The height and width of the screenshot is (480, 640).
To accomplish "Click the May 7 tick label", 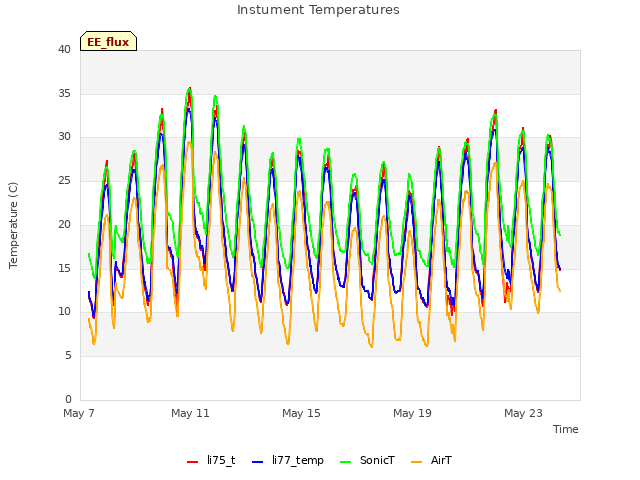I will tap(79, 413).
